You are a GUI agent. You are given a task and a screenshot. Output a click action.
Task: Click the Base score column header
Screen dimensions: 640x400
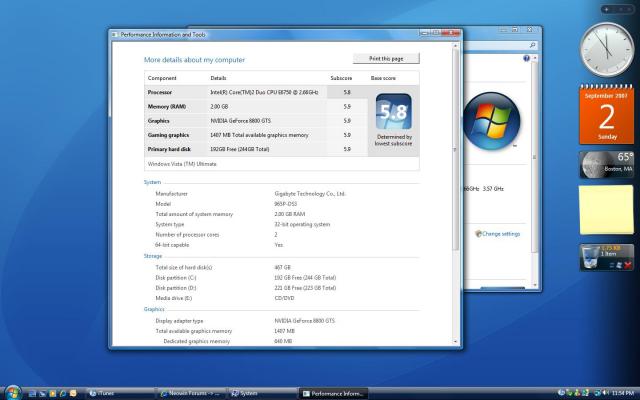[383, 78]
